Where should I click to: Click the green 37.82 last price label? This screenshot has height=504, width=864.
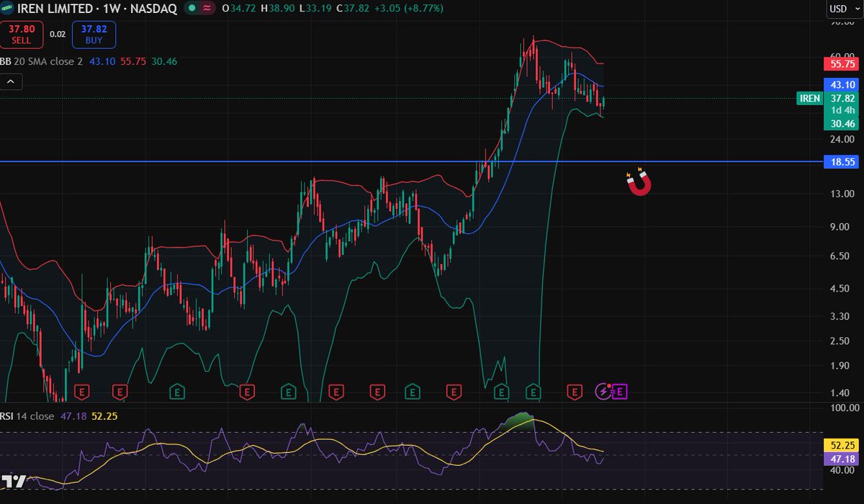[x=841, y=98]
